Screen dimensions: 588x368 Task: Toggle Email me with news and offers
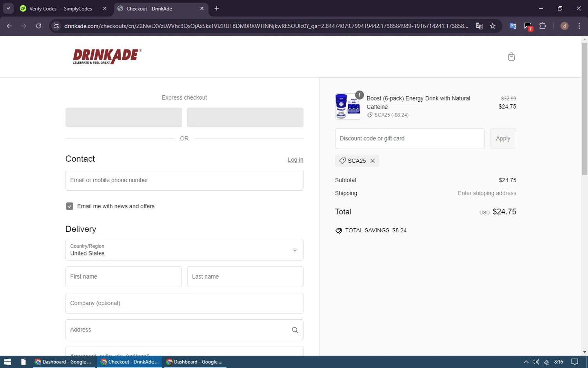(69, 206)
